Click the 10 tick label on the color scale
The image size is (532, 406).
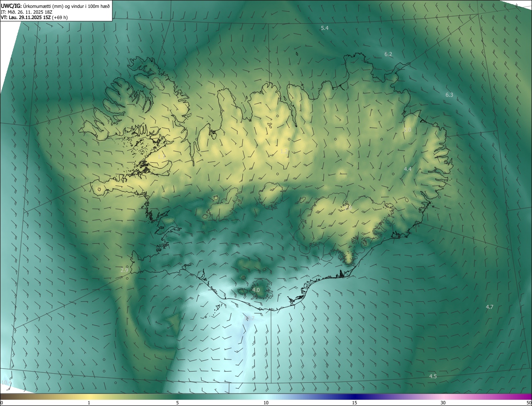coord(266,403)
